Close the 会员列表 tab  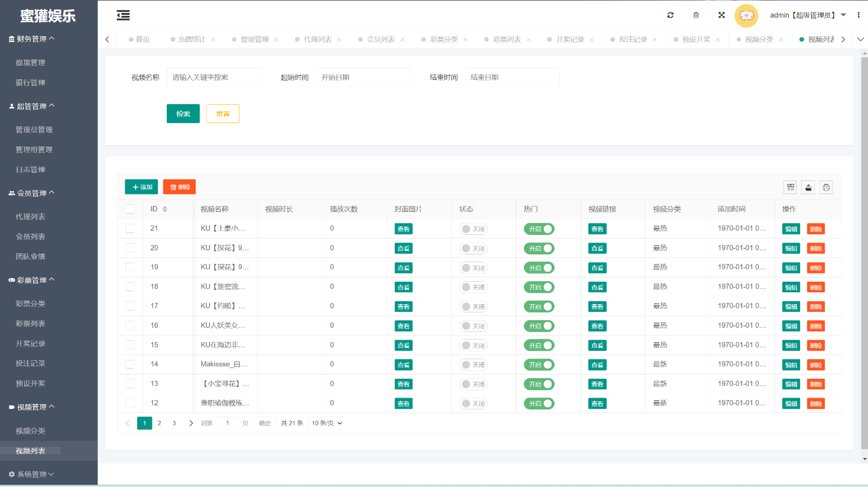click(x=403, y=40)
